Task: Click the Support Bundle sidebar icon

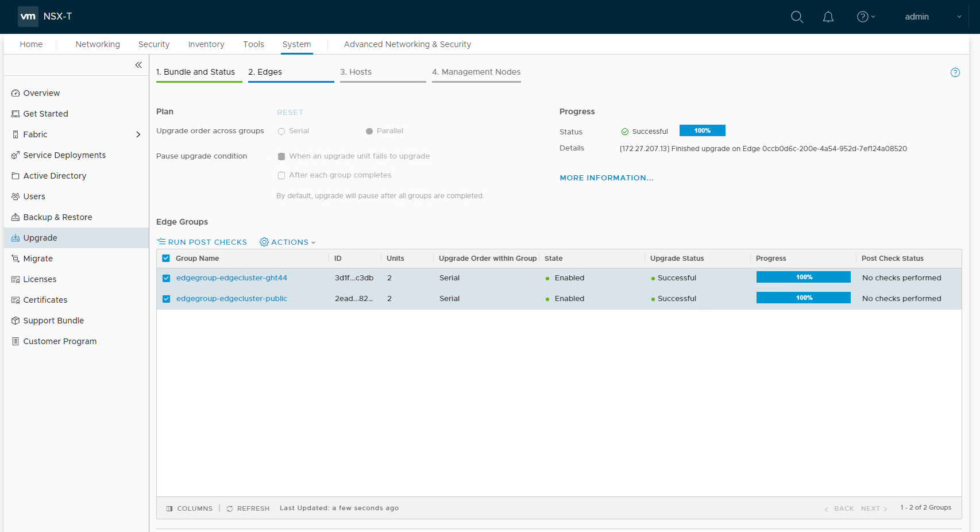Action: point(16,321)
